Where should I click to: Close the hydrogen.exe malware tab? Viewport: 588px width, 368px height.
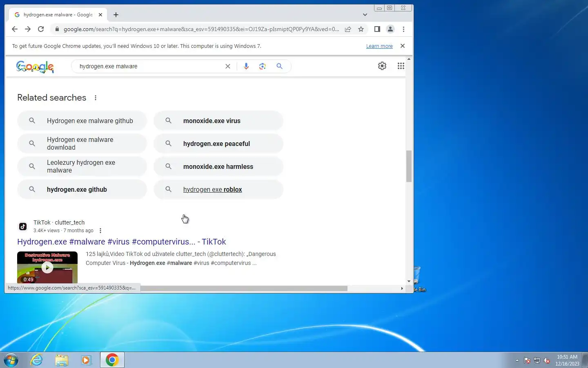(100, 15)
